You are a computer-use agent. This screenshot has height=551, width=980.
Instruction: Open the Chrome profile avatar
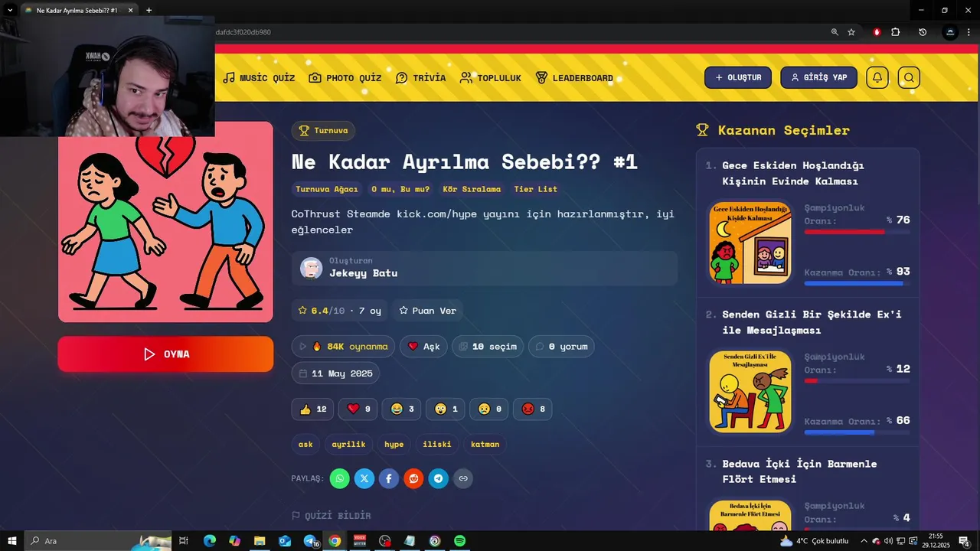click(x=950, y=32)
